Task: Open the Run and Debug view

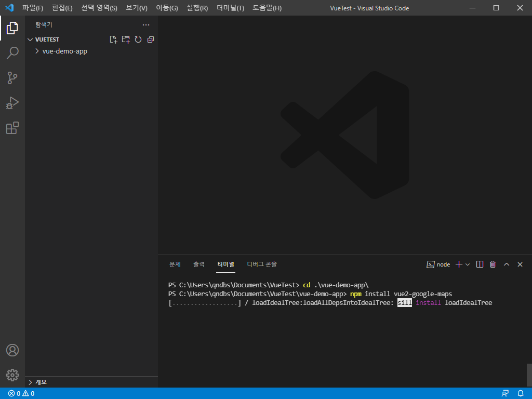Action: tap(12, 103)
